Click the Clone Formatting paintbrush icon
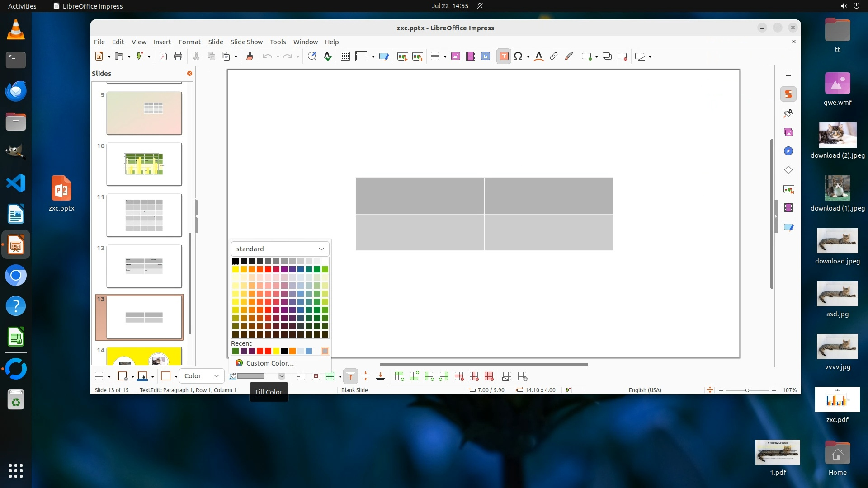Viewport: 868px width, 488px height. [249, 56]
